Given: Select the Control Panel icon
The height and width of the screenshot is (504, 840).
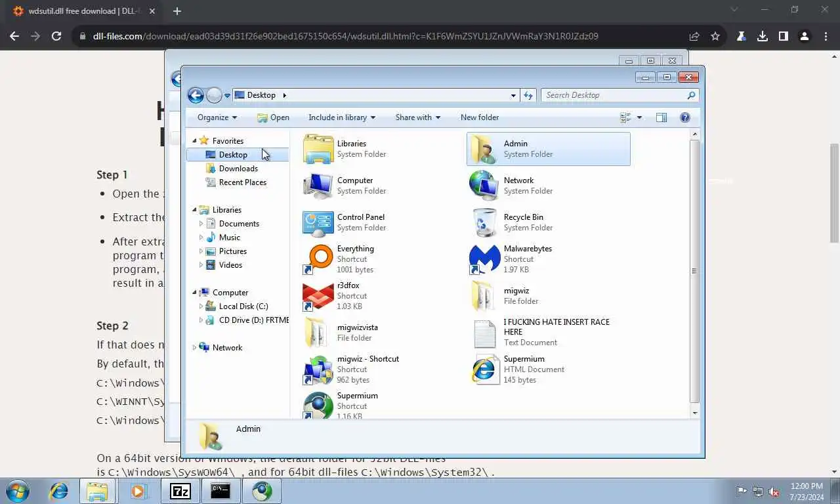Looking at the screenshot, I should tap(318, 222).
